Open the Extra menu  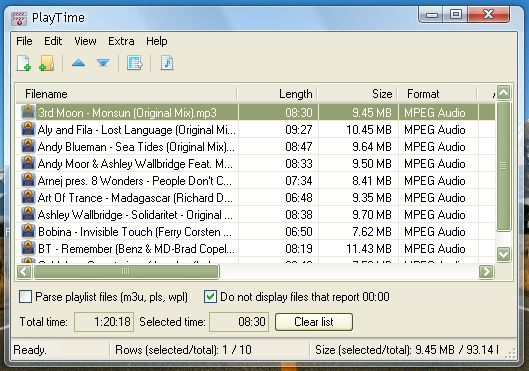click(121, 41)
